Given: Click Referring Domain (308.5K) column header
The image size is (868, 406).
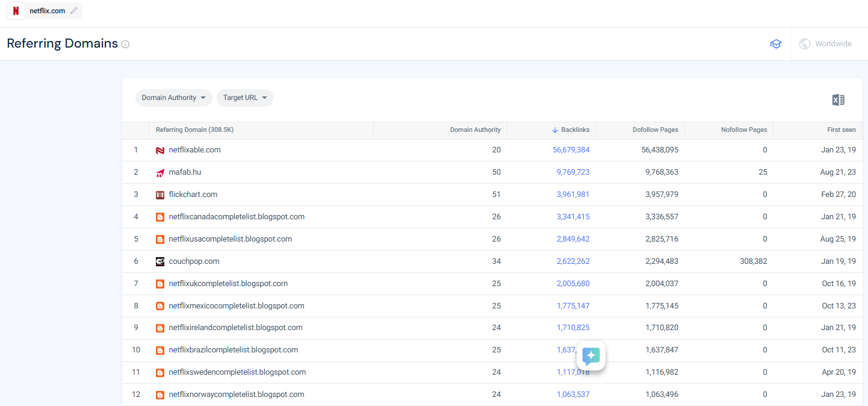Looking at the screenshot, I should [194, 130].
